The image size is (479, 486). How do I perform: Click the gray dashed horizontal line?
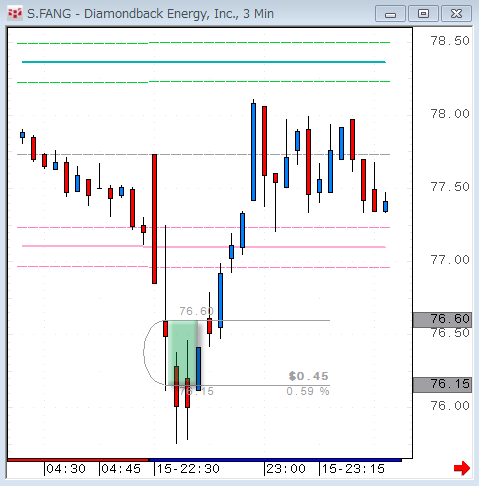(203, 154)
